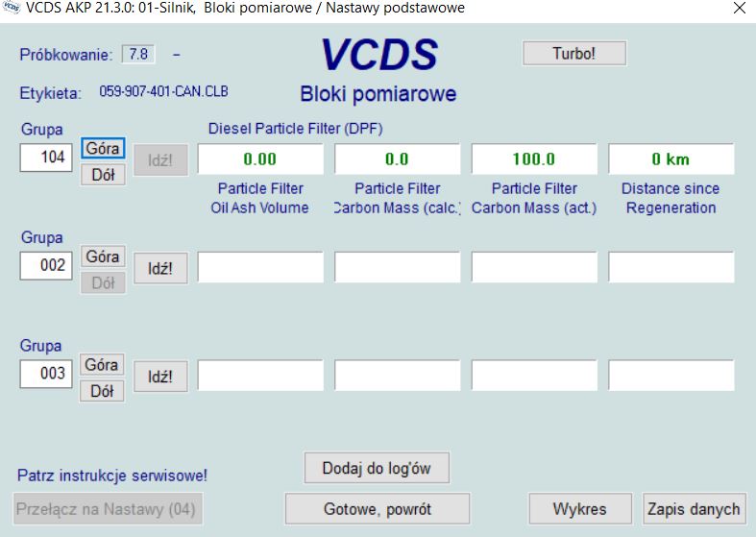756x537 pixels.
Task: Click the Turbo! button
Action: pos(574,53)
